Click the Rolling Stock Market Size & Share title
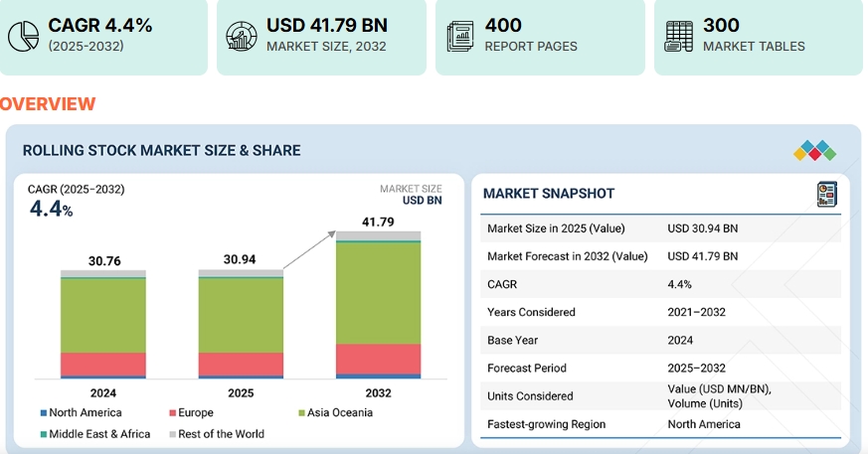The height and width of the screenshot is (454, 868). click(x=161, y=151)
